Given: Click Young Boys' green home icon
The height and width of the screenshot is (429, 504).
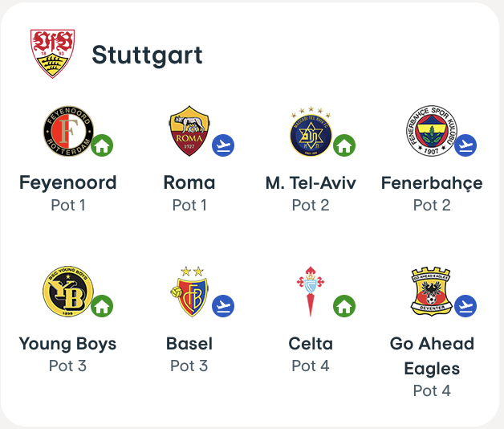Looking at the screenshot, I should click(x=101, y=306).
